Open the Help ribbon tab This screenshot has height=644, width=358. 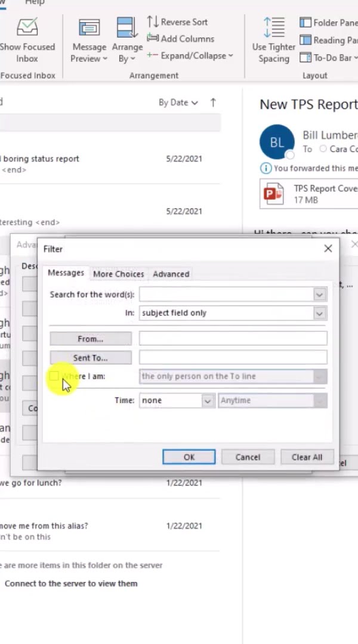(35, 2)
